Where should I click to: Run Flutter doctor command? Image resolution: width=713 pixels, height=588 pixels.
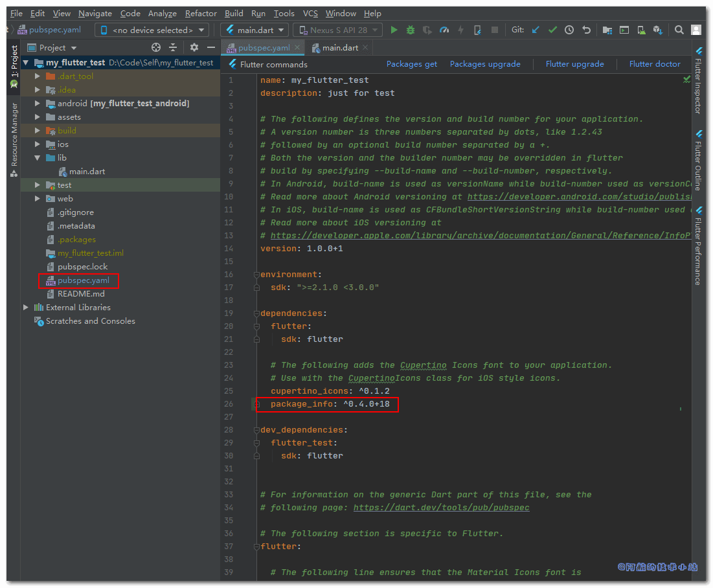[655, 64]
